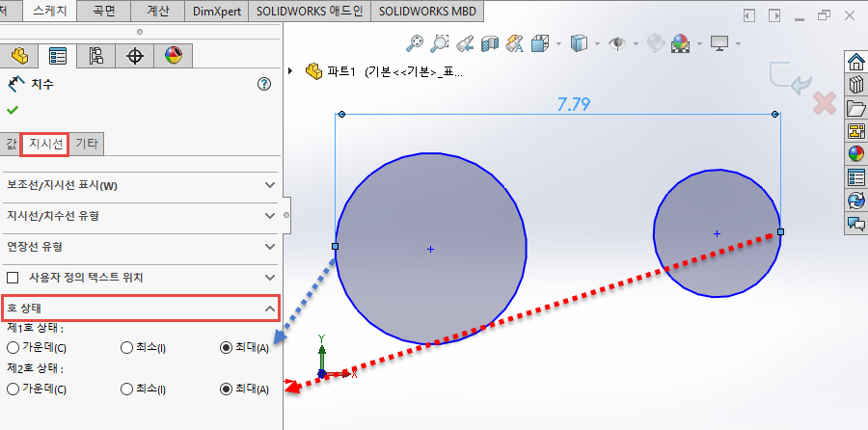Click the 7.79 dimension value

(x=574, y=104)
